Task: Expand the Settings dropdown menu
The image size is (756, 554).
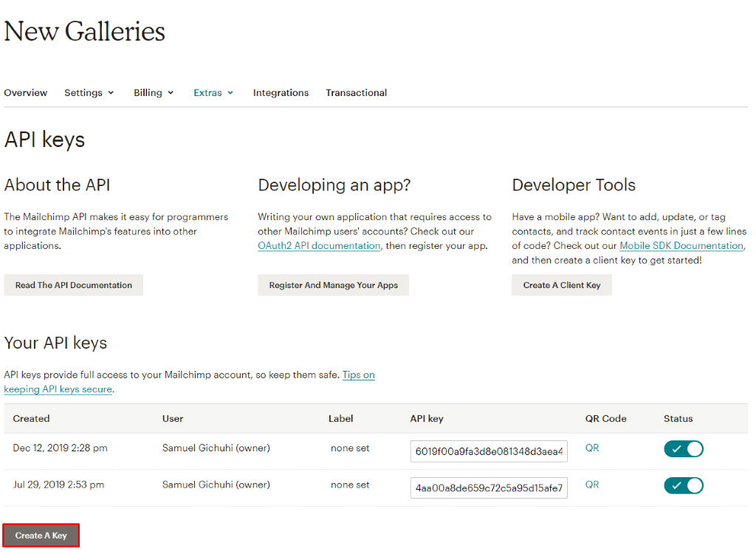Action: [89, 92]
